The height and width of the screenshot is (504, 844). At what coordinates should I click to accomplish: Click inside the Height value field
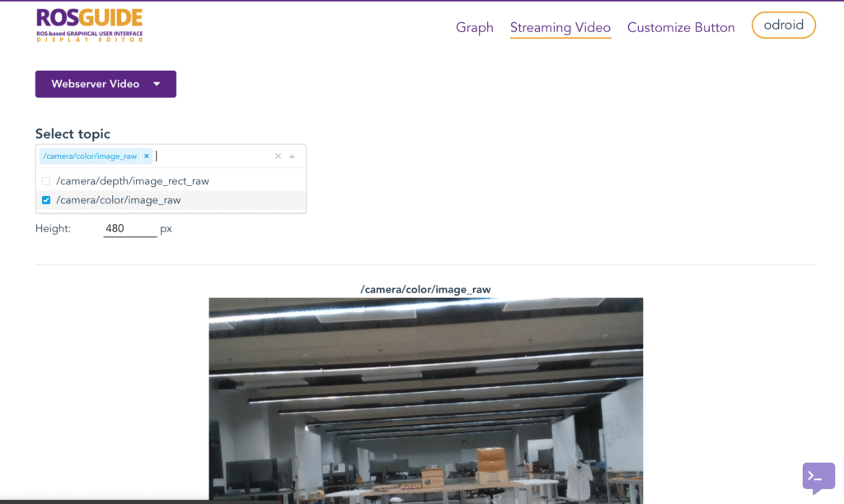pyautogui.click(x=129, y=228)
